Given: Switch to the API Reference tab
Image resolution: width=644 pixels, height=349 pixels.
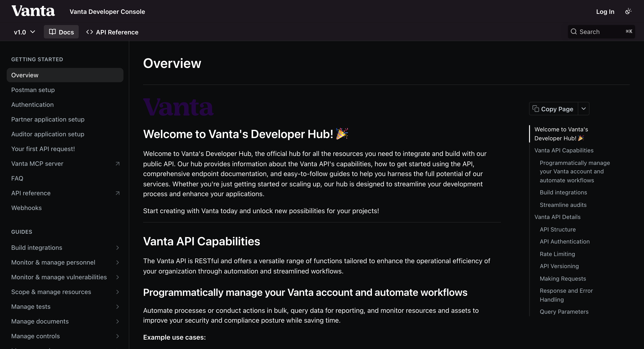Looking at the screenshot, I should tap(112, 32).
